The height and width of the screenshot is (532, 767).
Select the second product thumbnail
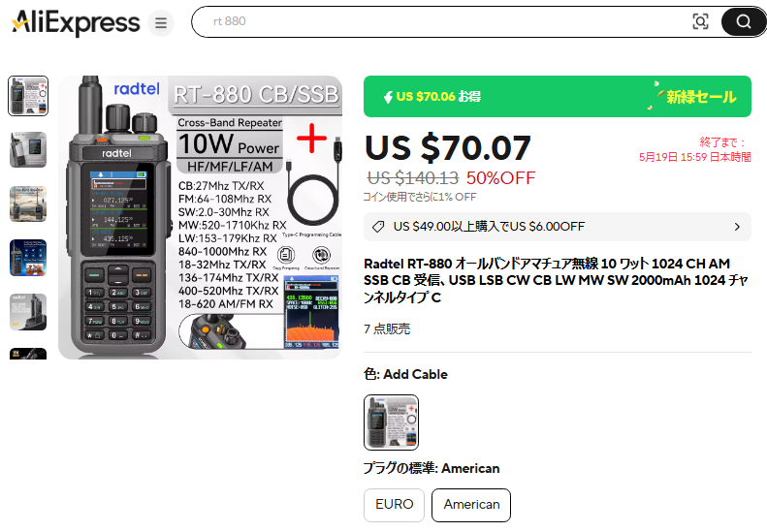28,149
